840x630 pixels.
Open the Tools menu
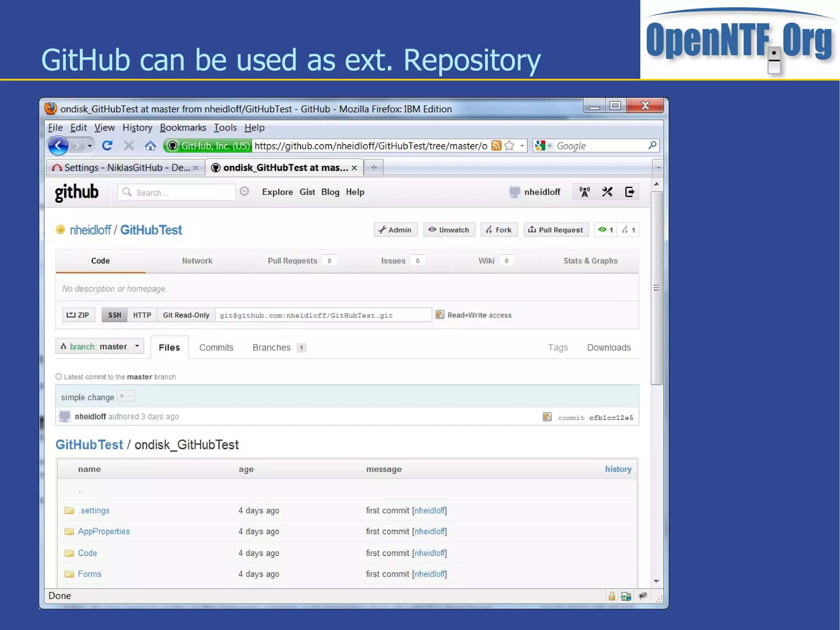click(x=225, y=128)
